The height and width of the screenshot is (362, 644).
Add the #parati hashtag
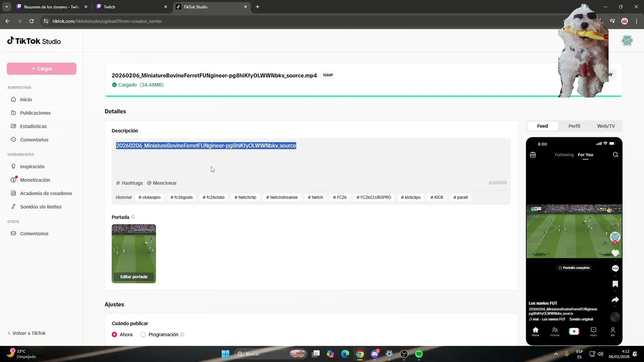pos(460,198)
